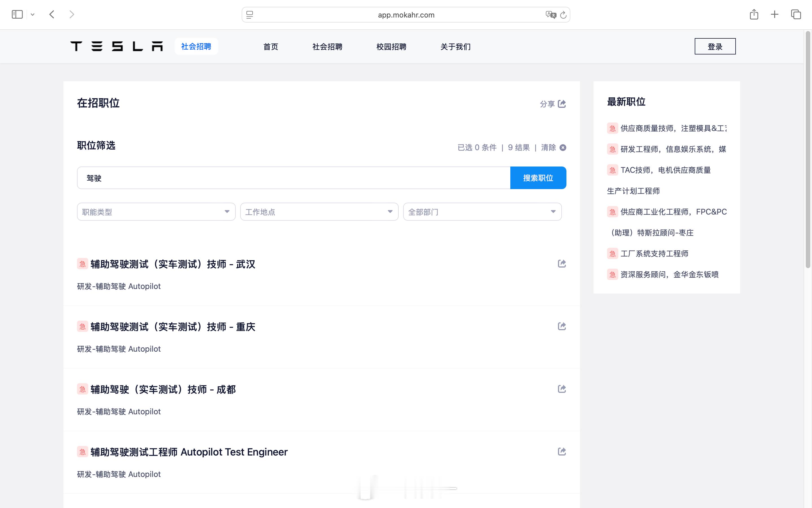Image resolution: width=812 pixels, height=508 pixels.
Task: Show the tab overview icon
Action: pos(796,14)
